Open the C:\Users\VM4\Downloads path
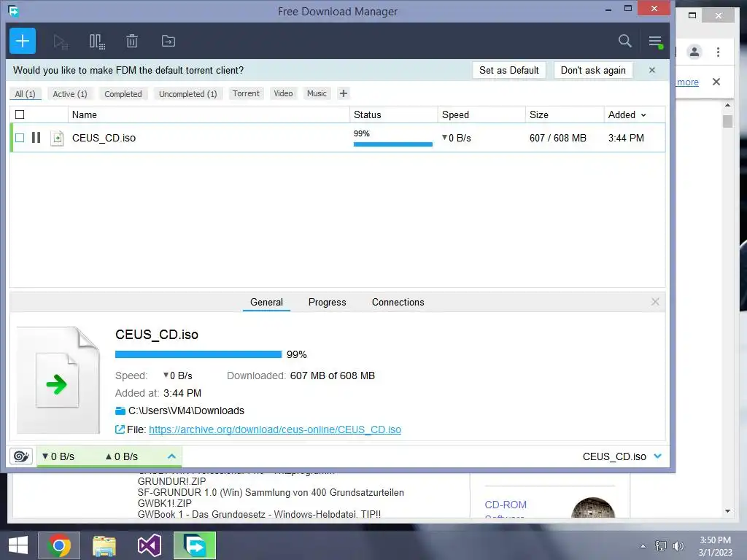 [x=186, y=411]
